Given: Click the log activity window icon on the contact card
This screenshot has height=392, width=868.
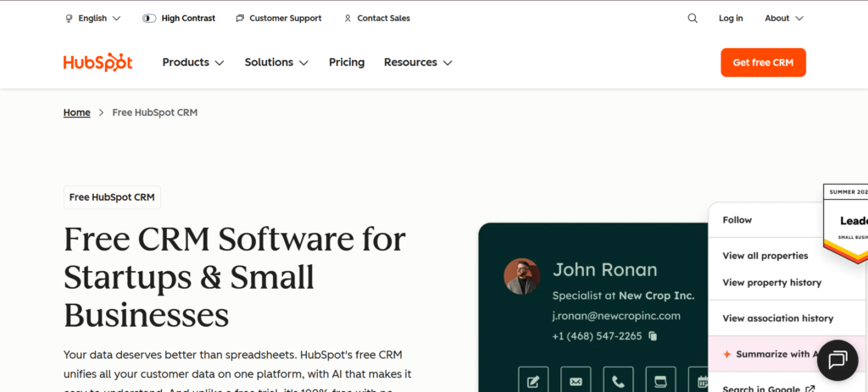Looking at the screenshot, I should (x=660, y=381).
